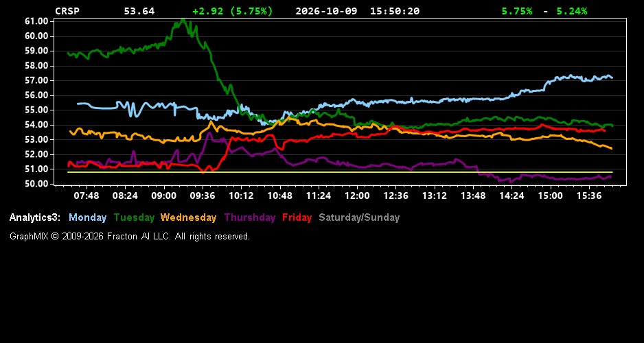The height and width of the screenshot is (343, 644).
Task: Click the green Tuesday peak near 61.00
Action: point(183,21)
